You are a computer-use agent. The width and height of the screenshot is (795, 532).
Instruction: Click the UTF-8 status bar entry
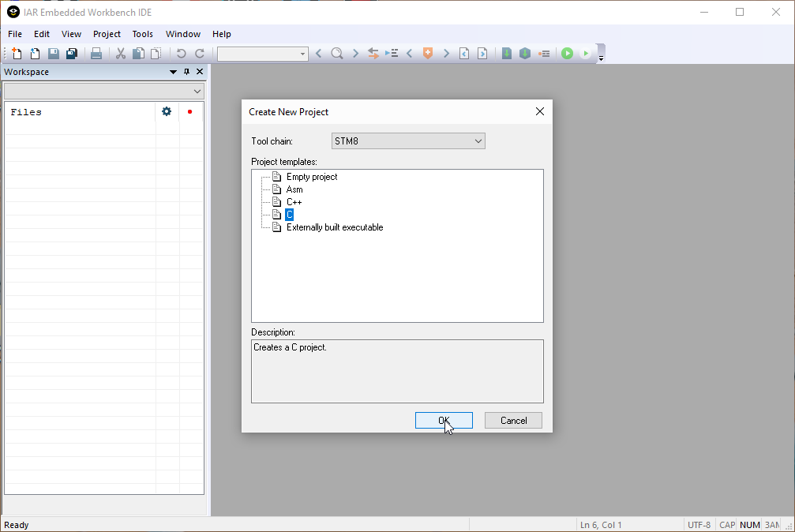(x=699, y=525)
